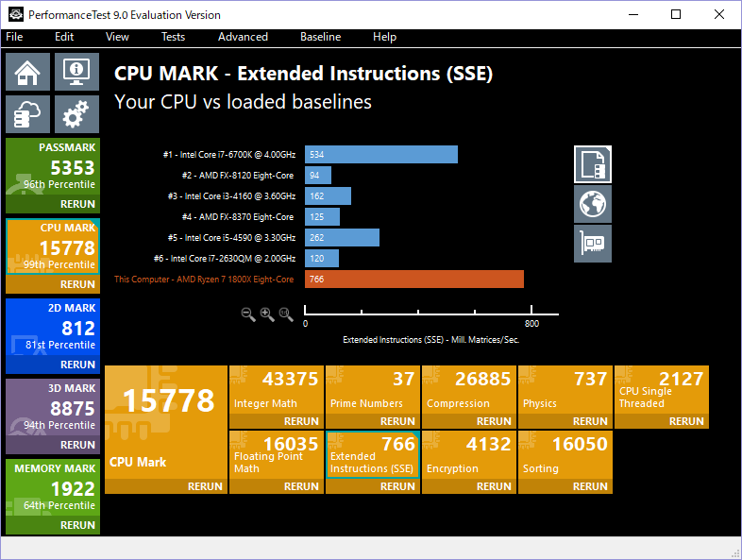
Task: Click 'This Computer - AMD Ryzen 7 1800X' label
Action: tap(204, 280)
